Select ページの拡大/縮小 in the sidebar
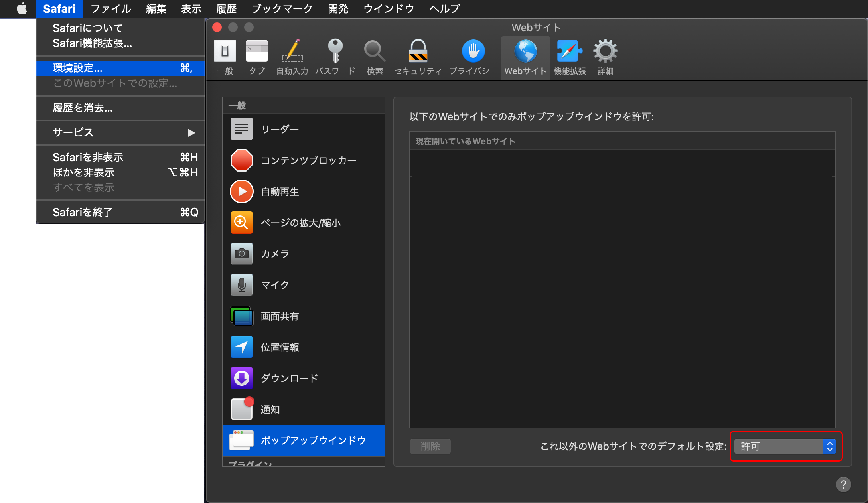Viewport: 868px width, 503px height. (x=303, y=223)
